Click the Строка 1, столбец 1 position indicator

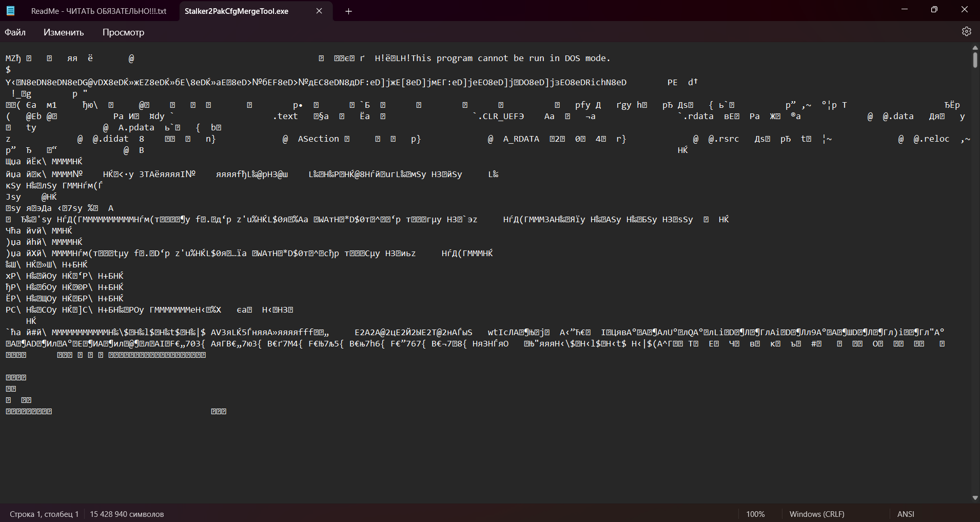click(44, 514)
